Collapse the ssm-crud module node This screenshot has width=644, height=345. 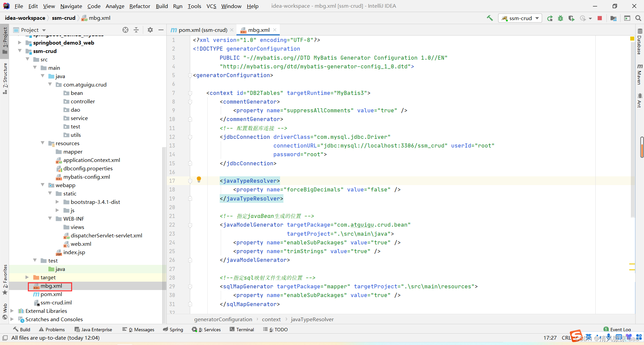point(20,51)
